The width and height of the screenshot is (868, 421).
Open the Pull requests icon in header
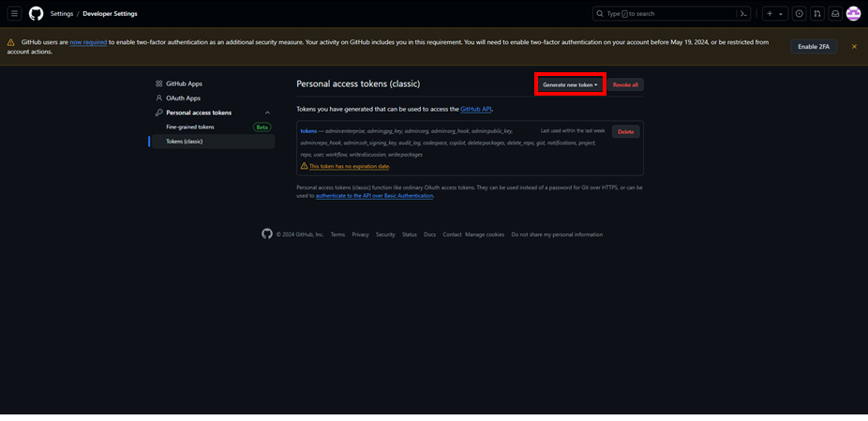(817, 13)
